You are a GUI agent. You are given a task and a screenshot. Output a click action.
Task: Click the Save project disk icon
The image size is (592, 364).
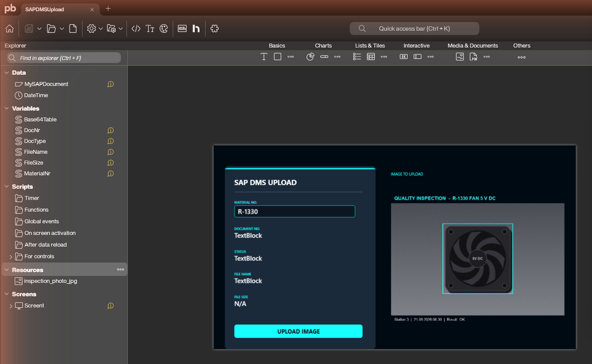[x=29, y=29]
